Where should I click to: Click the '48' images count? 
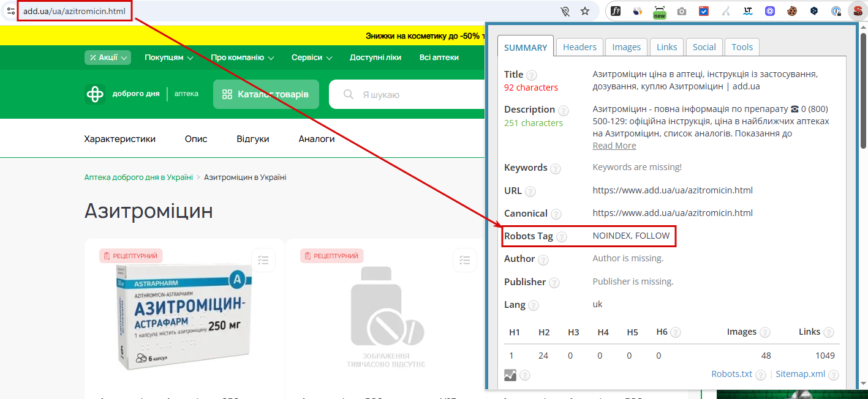click(x=766, y=356)
